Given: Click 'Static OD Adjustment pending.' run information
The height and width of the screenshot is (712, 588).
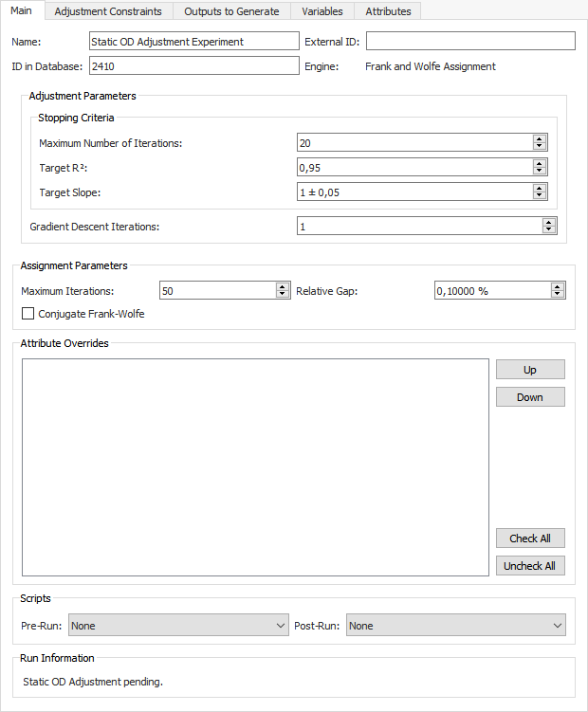Looking at the screenshot, I should tap(93, 682).
